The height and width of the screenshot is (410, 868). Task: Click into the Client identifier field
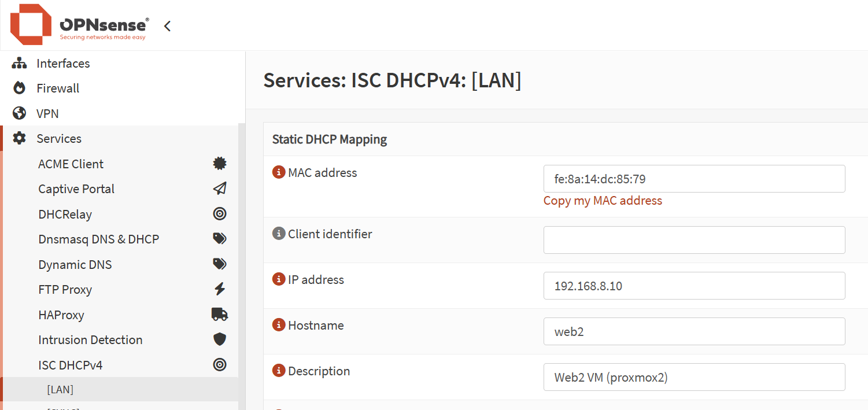[694, 240]
